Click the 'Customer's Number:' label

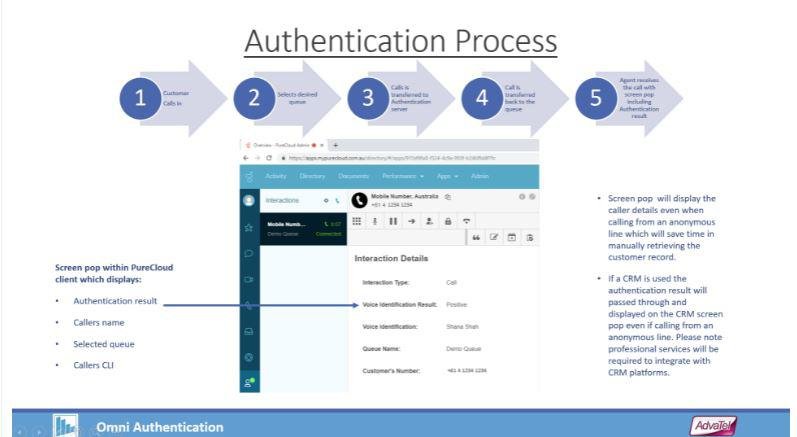391,371
